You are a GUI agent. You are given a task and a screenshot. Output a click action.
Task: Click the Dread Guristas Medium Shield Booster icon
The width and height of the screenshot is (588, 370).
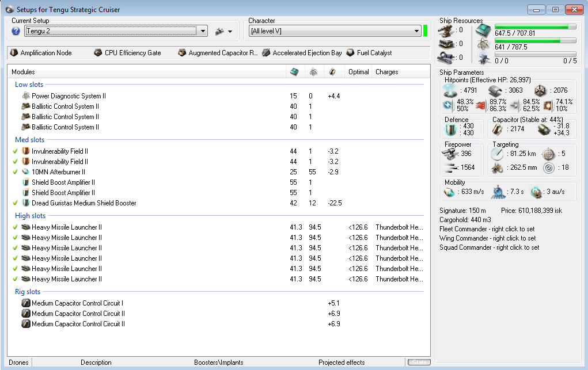(26, 203)
